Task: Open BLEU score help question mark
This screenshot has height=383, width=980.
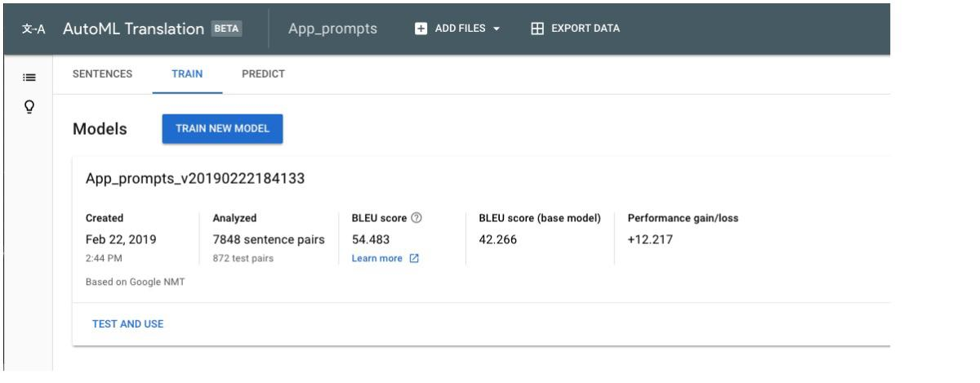Action: pyautogui.click(x=416, y=218)
